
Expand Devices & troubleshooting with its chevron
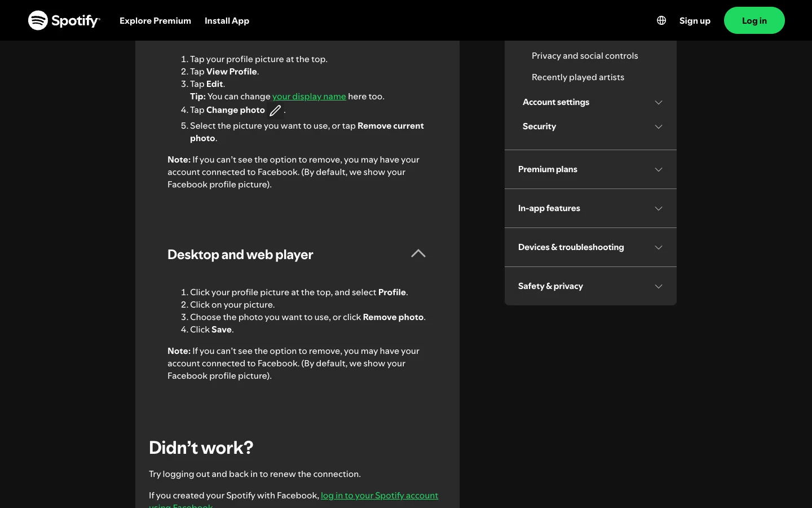point(659,247)
